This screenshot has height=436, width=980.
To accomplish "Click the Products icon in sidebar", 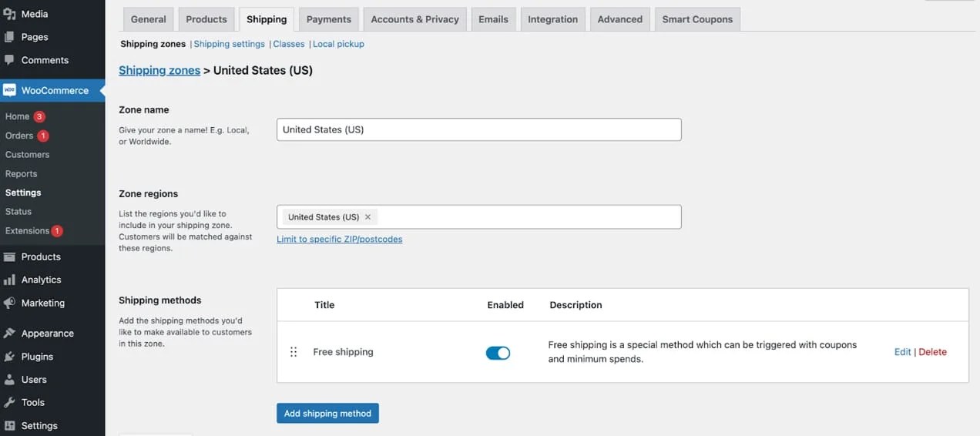I will click(x=9, y=257).
